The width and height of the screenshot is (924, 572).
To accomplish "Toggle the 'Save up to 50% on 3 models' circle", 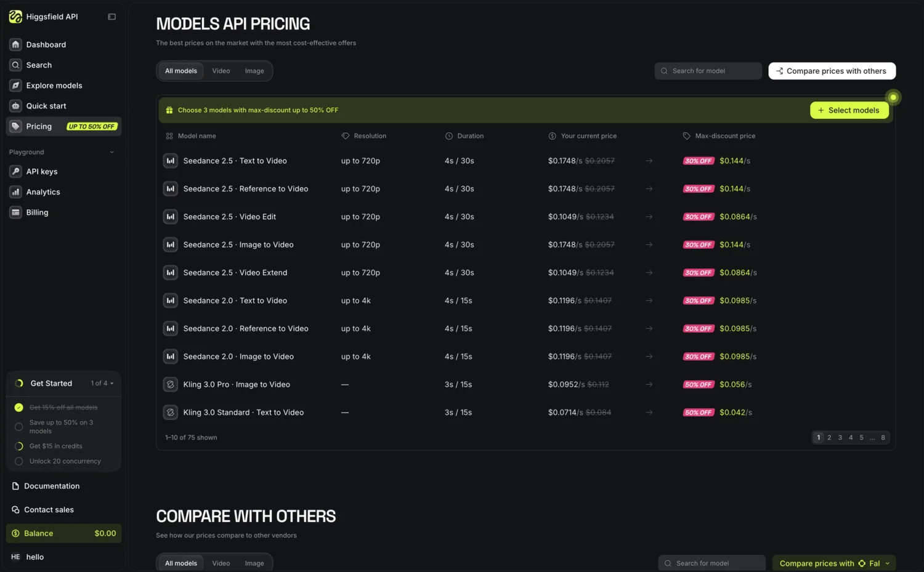I will pos(18,427).
